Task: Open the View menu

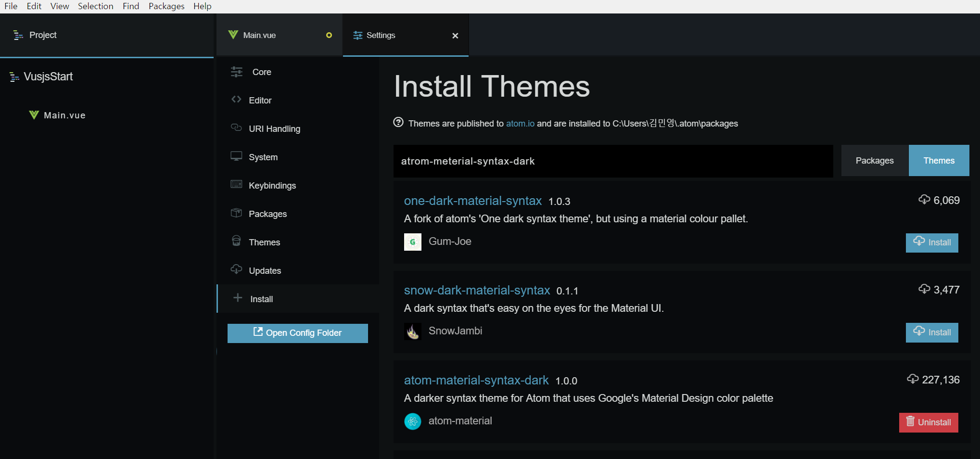Action: click(x=60, y=6)
